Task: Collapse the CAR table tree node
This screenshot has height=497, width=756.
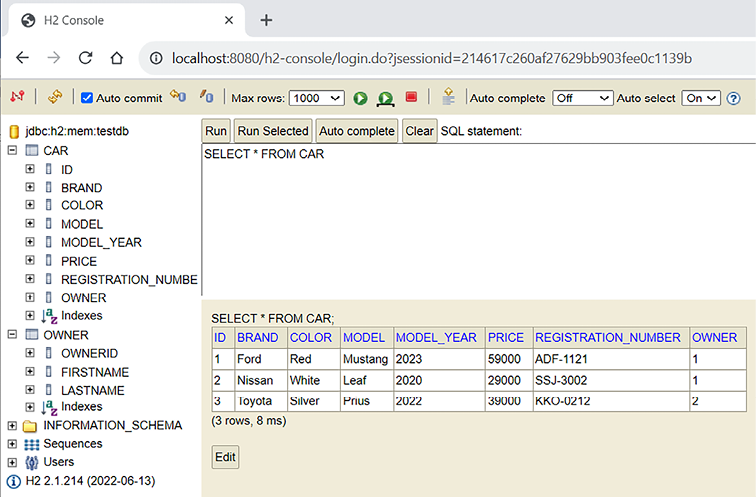Action: coord(12,150)
